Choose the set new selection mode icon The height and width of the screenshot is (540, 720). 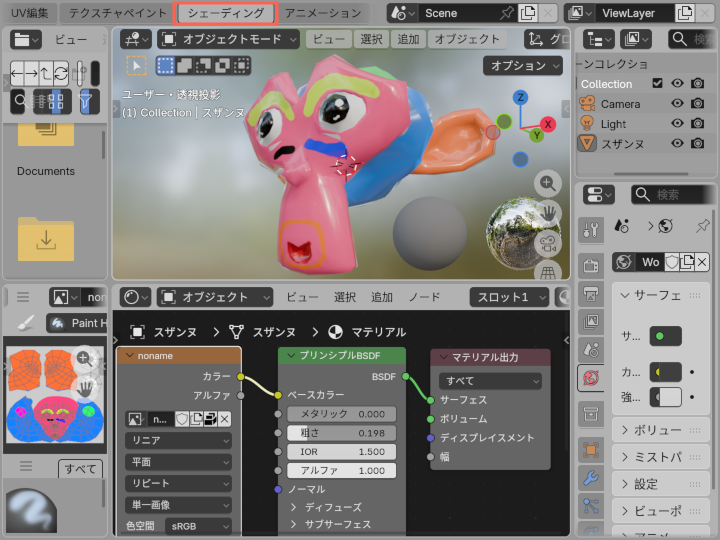coord(165,66)
